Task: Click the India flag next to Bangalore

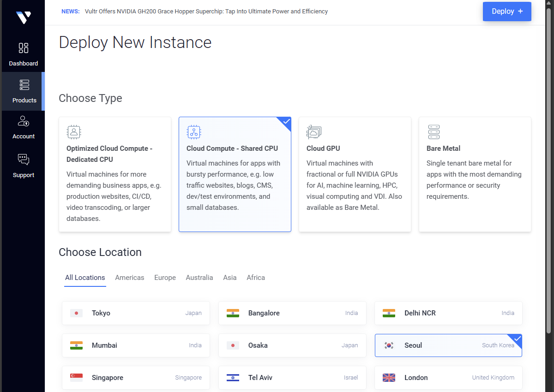Action: pyautogui.click(x=233, y=313)
